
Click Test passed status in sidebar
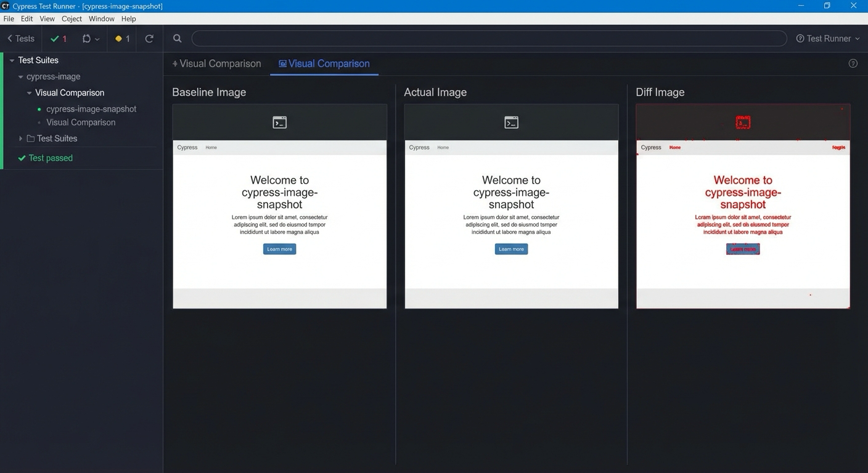point(51,158)
